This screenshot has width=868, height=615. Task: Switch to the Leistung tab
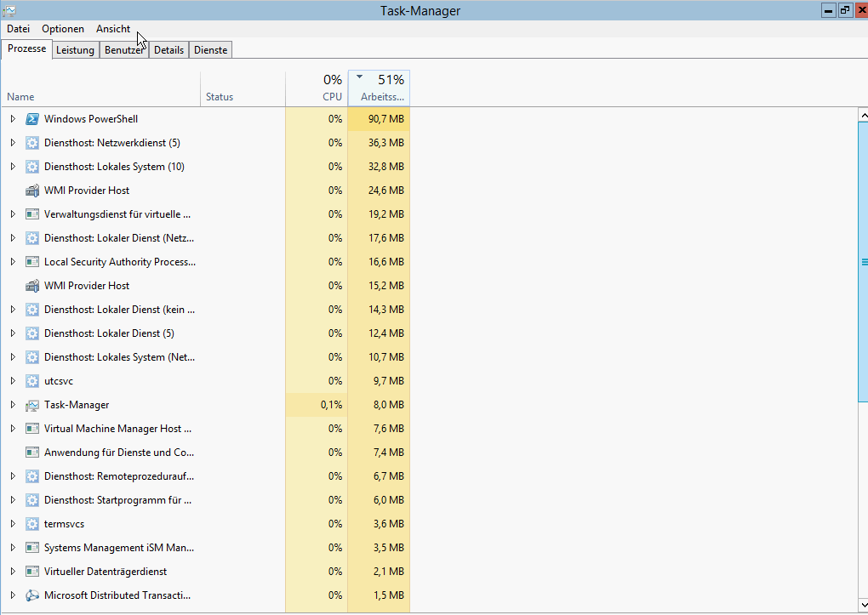tap(75, 50)
